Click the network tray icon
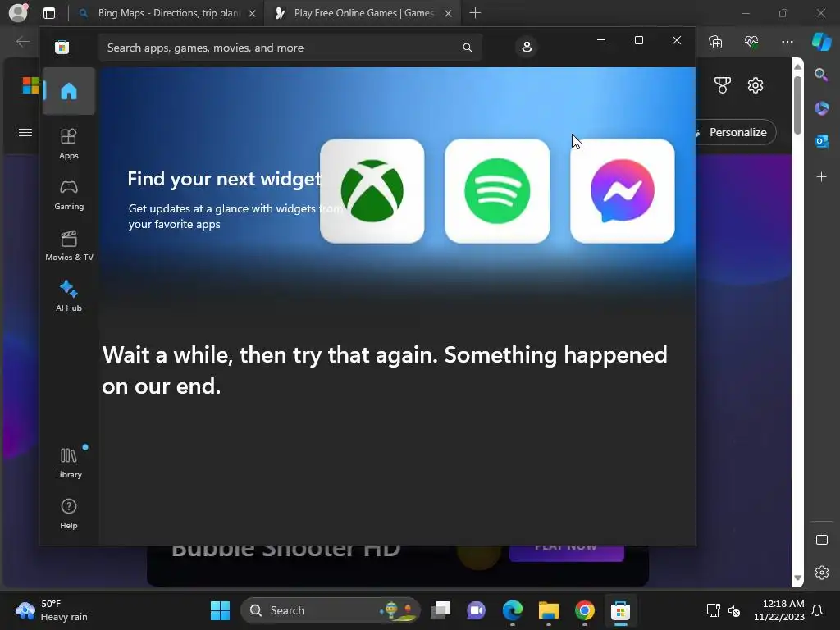The image size is (840, 630). (713, 610)
